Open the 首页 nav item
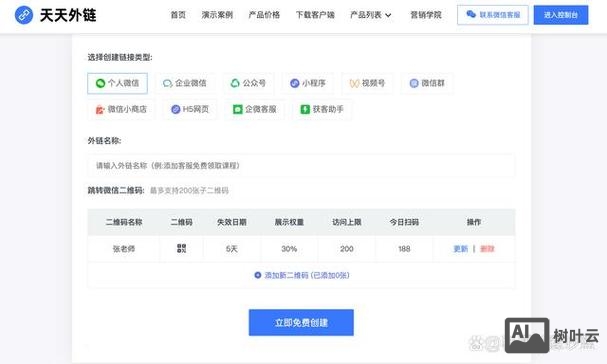Image resolution: width=607 pixels, height=364 pixels. tap(178, 15)
